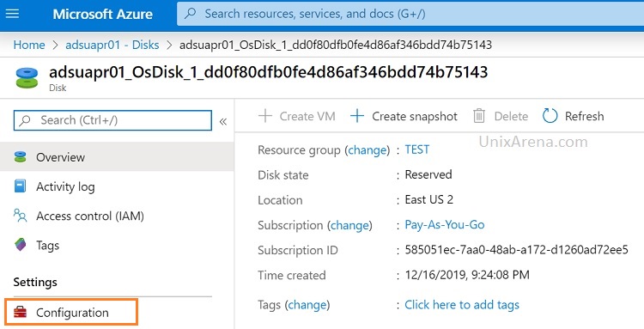Click the disk resource icon beside the title

click(x=27, y=78)
